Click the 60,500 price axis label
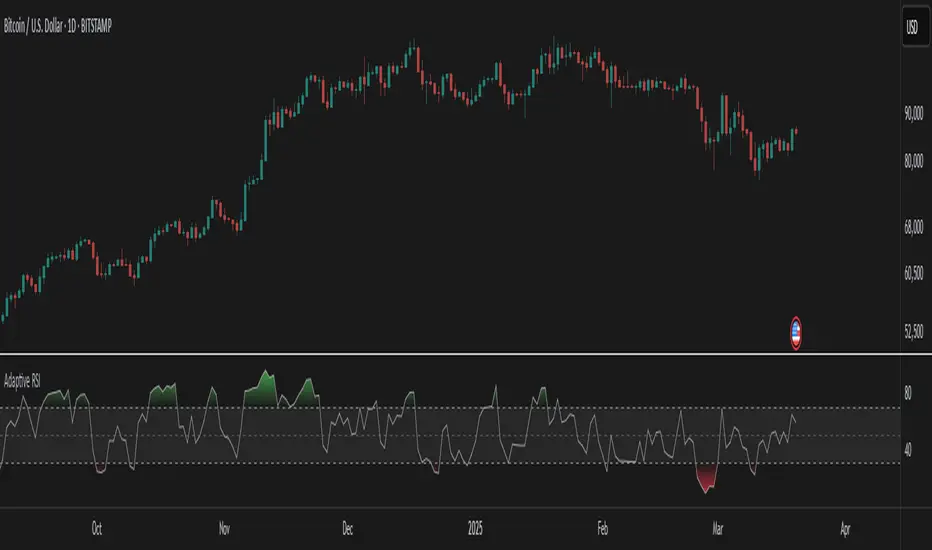This screenshot has height=550, width=932. point(914,273)
